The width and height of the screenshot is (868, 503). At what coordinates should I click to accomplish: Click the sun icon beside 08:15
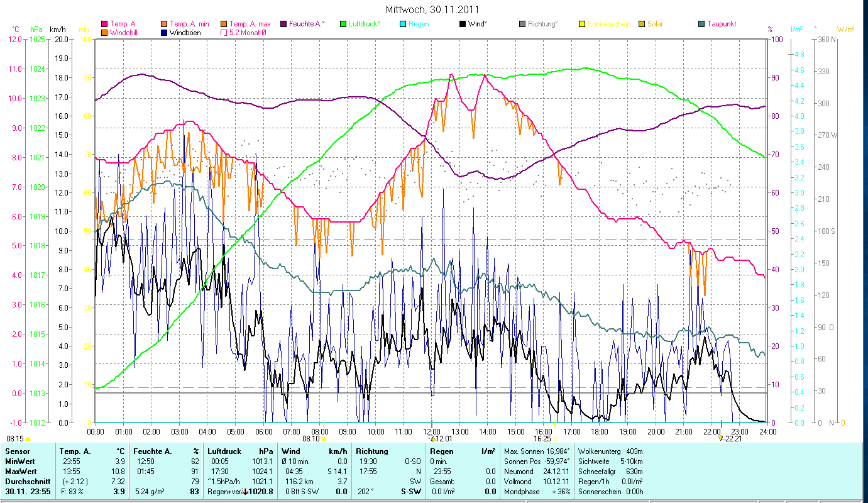coord(28,439)
